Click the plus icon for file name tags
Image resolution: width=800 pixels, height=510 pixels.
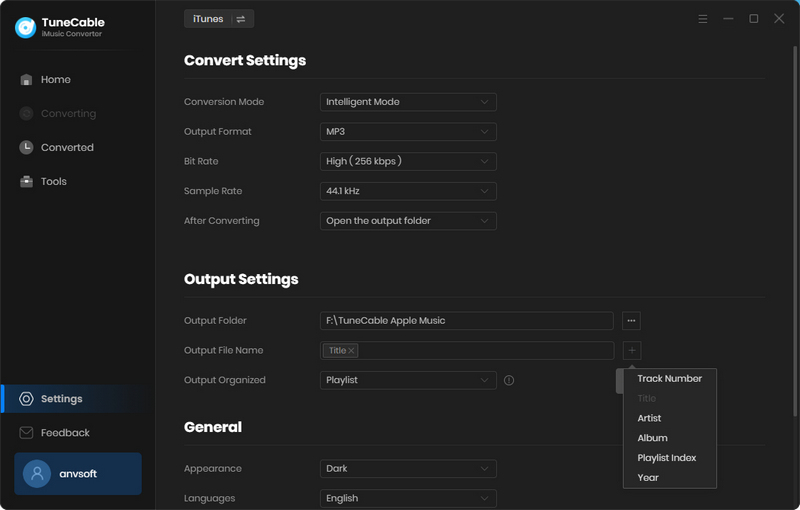coord(632,351)
